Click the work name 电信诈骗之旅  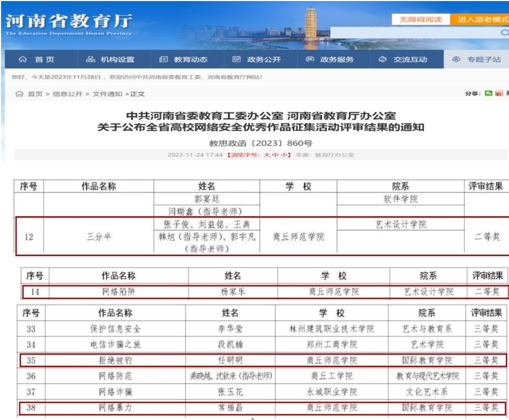pyautogui.click(x=115, y=344)
